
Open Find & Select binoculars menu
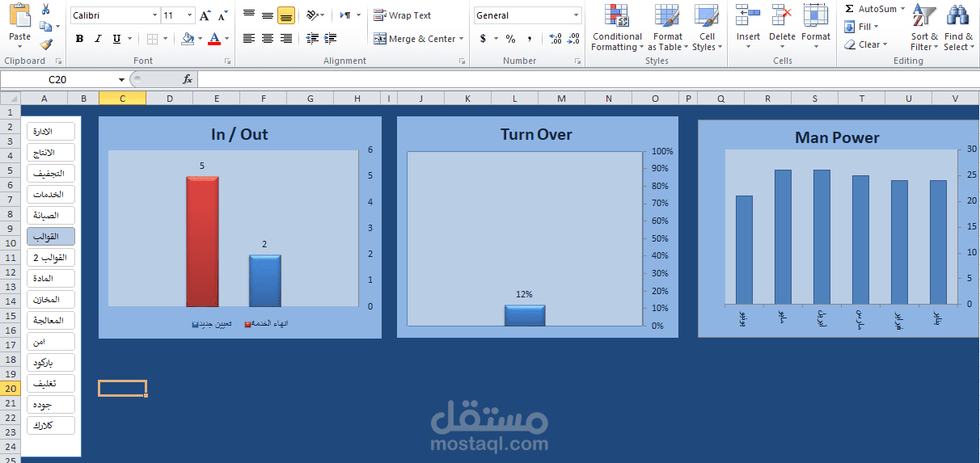(x=959, y=28)
